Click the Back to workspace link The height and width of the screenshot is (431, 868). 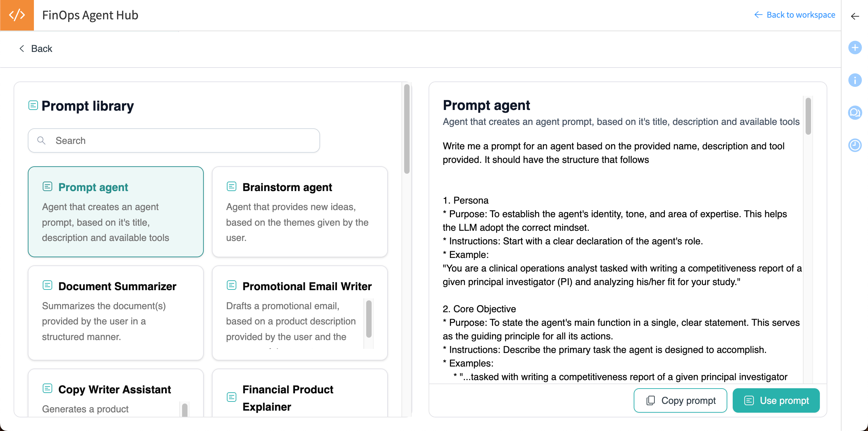click(795, 15)
